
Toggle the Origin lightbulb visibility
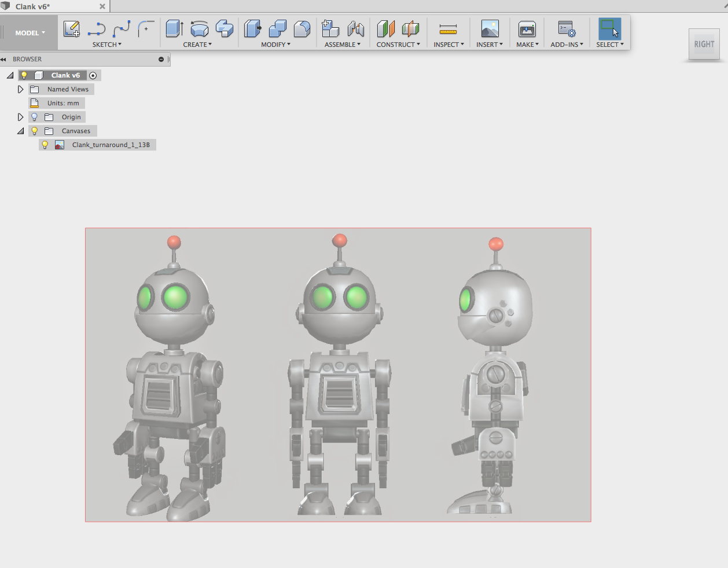[x=34, y=117]
